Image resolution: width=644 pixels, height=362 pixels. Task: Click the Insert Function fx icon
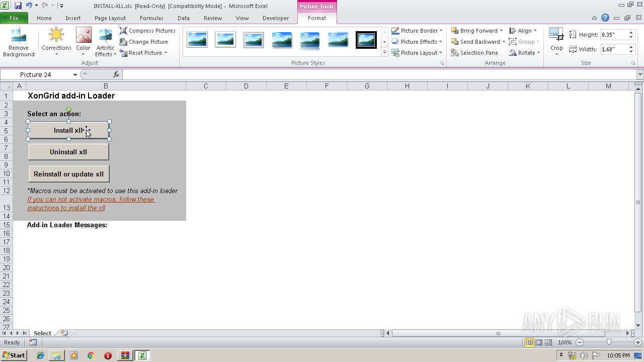click(x=116, y=74)
